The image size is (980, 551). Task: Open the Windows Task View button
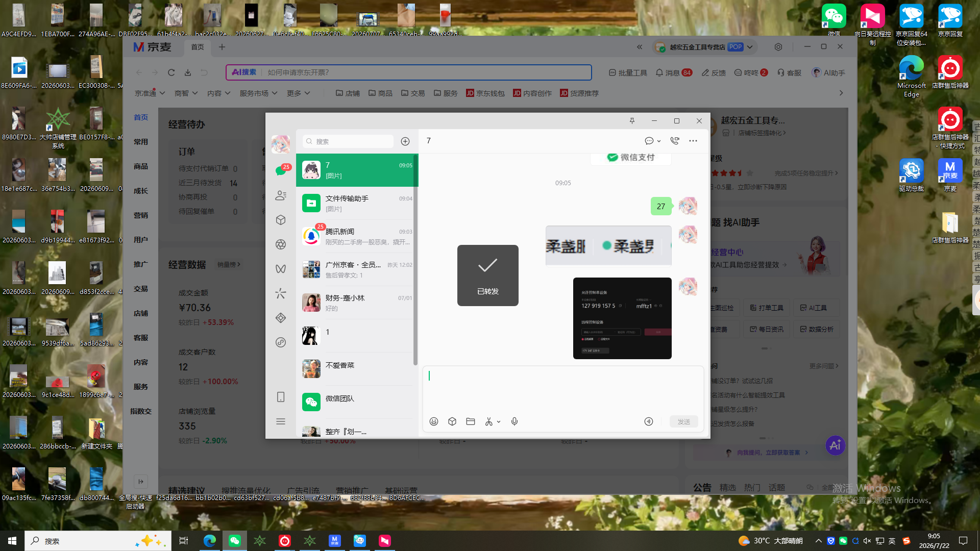click(x=184, y=541)
